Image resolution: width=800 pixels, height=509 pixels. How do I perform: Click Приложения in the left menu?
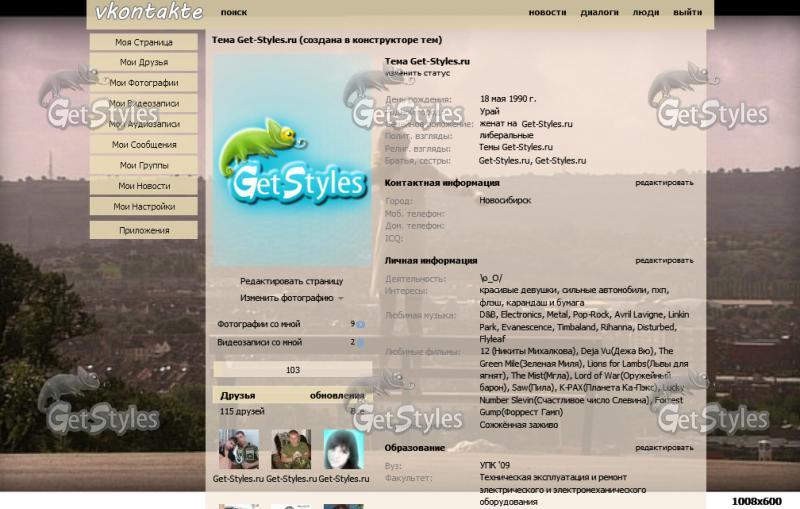click(x=144, y=230)
